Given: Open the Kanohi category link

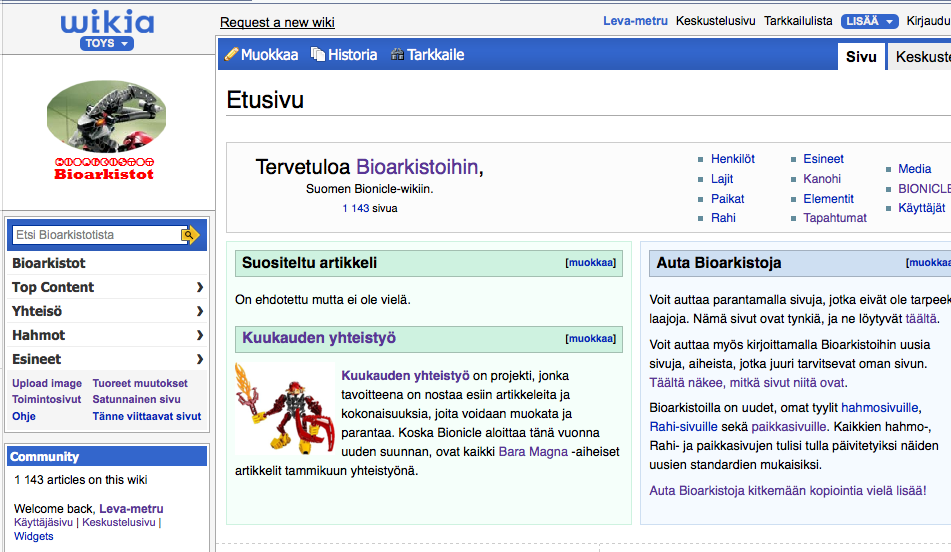Looking at the screenshot, I should 822,179.
